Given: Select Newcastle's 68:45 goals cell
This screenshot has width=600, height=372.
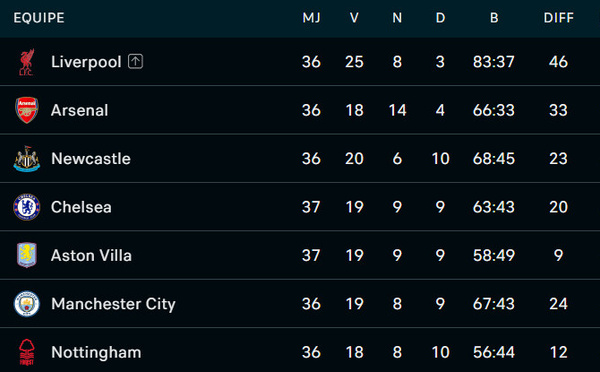Looking at the screenshot, I should coord(494,158).
